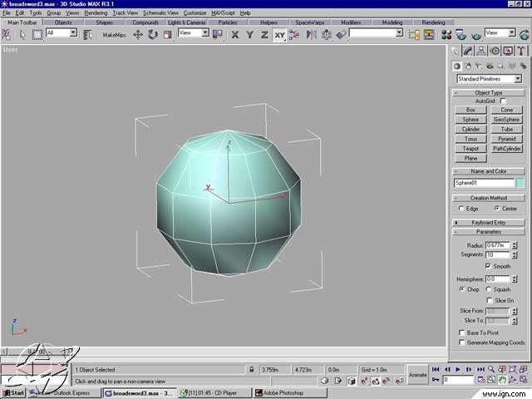Toggle the selection lock icon
Screen dimensions: 532x399
click(250, 368)
